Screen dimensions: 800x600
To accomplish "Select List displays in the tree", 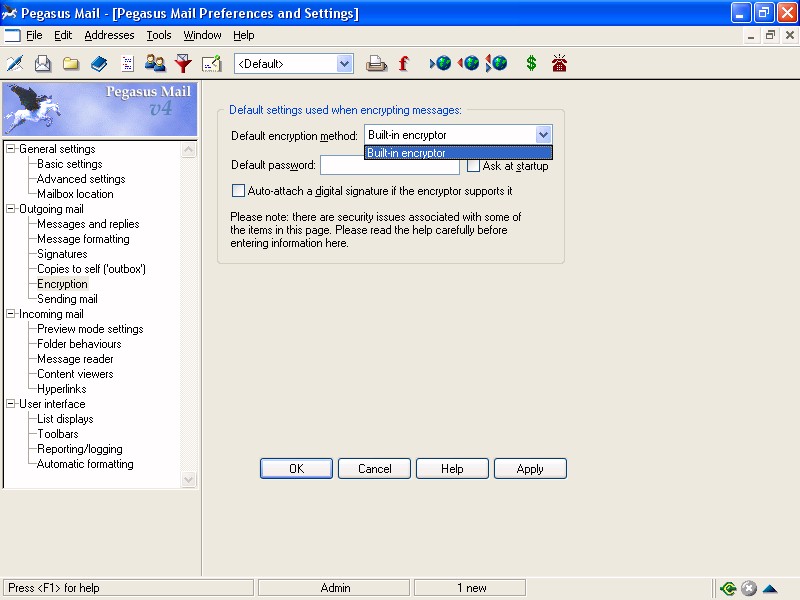I will coord(65,419).
